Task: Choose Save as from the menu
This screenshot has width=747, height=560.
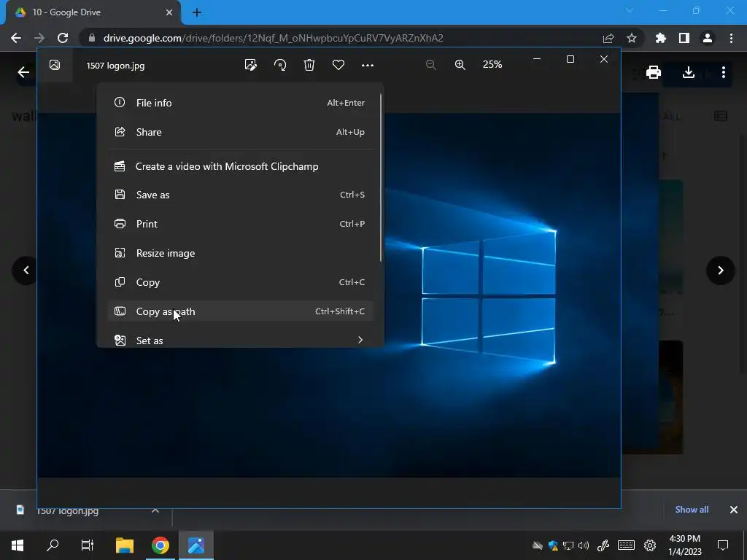Action: [239, 195]
